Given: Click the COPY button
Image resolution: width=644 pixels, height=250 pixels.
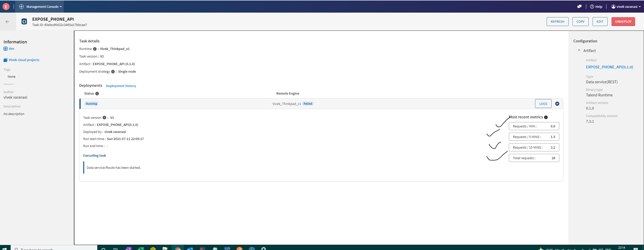Looking at the screenshot, I should [x=580, y=22].
